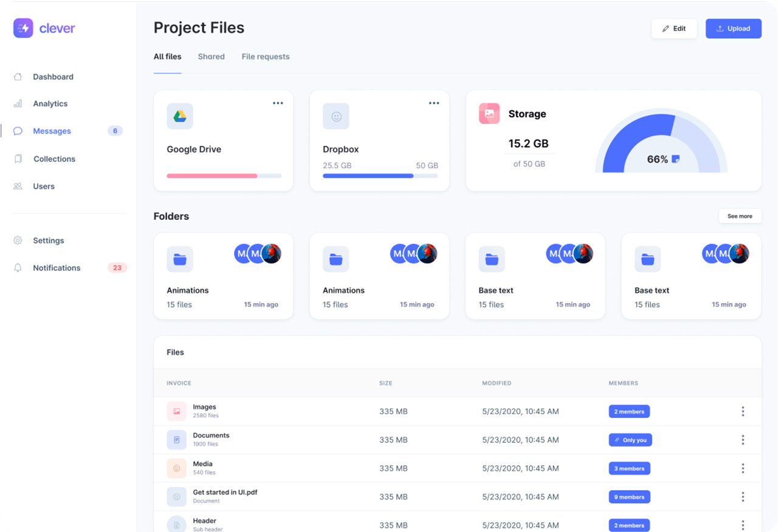The height and width of the screenshot is (532, 778).
Task: Click the 2580 files subtitle
Action: [205, 416]
